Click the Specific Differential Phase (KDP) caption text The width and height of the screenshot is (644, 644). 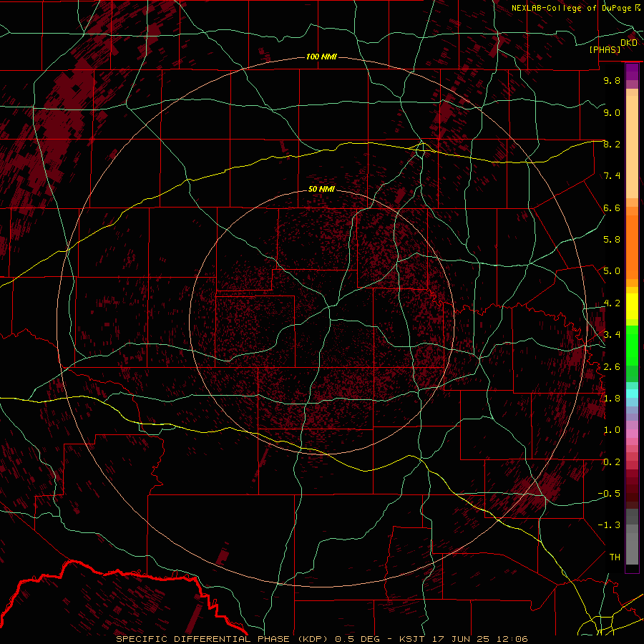tap(223, 639)
